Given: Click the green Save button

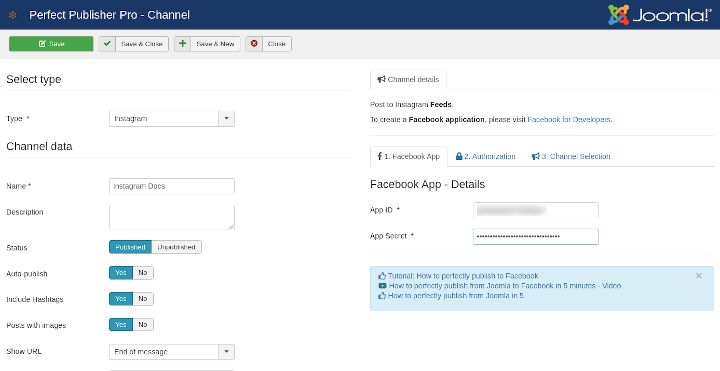Looking at the screenshot, I should (51, 44).
